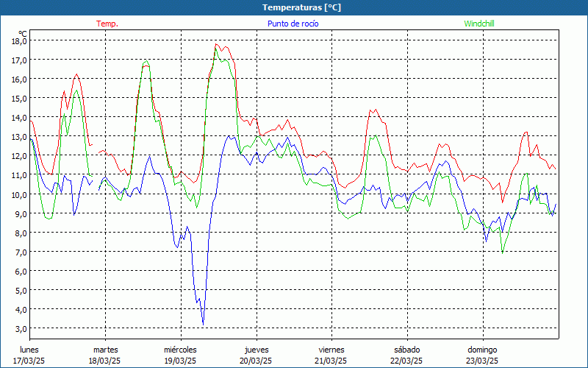Select the blue Punto de rocío legend label
The width and height of the screenshot is (588, 368).
coord(293,24)
